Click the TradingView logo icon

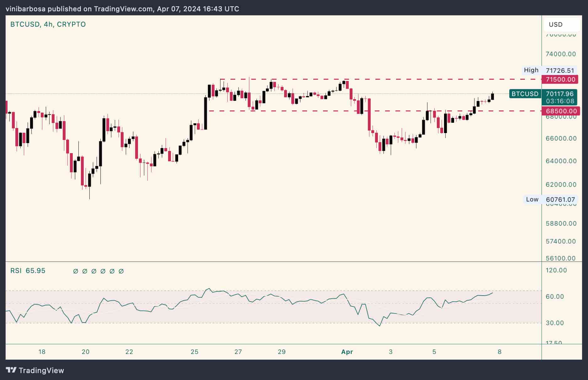coord(11,370)
